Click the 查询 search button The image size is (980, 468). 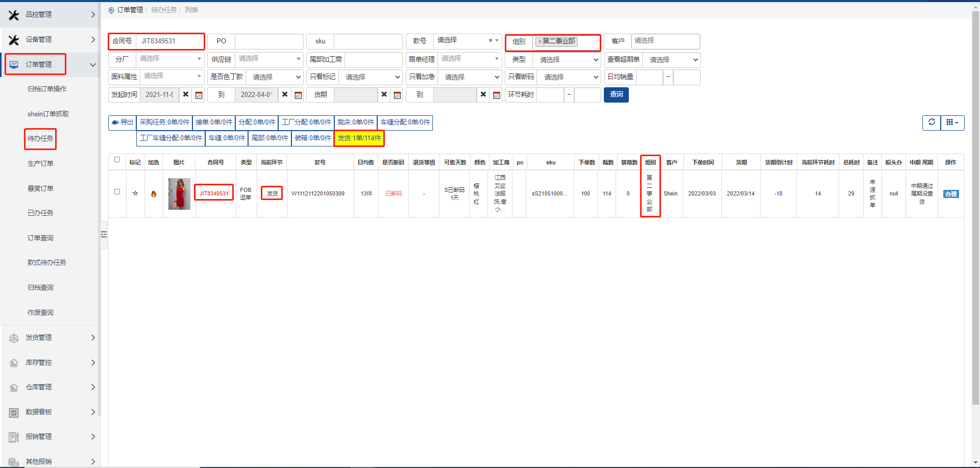click(616, 94)
